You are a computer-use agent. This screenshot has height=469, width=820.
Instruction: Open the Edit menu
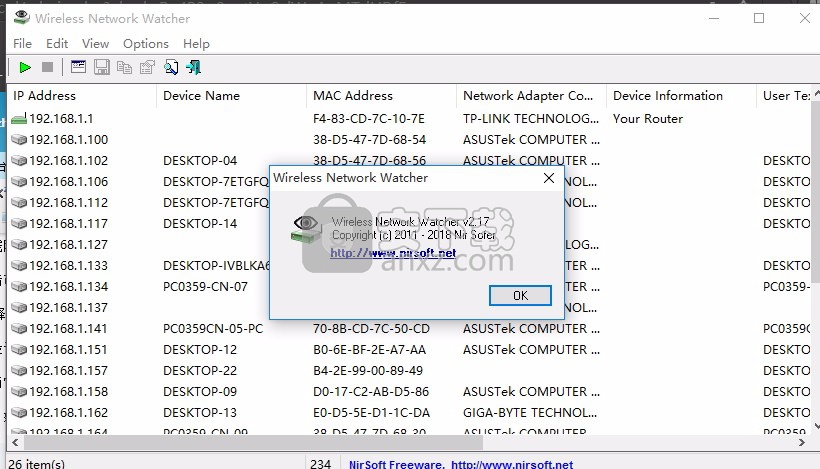[57, 44]
